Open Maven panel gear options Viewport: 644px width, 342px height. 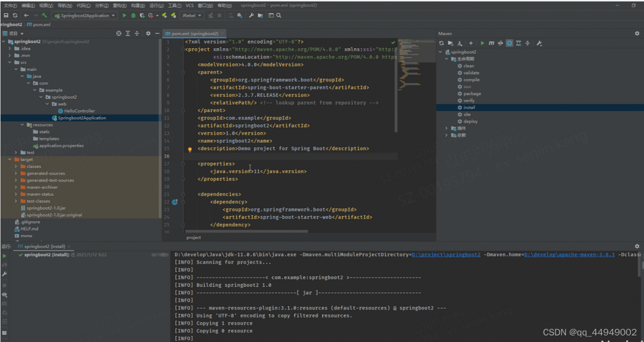click(x=637, y=34)
